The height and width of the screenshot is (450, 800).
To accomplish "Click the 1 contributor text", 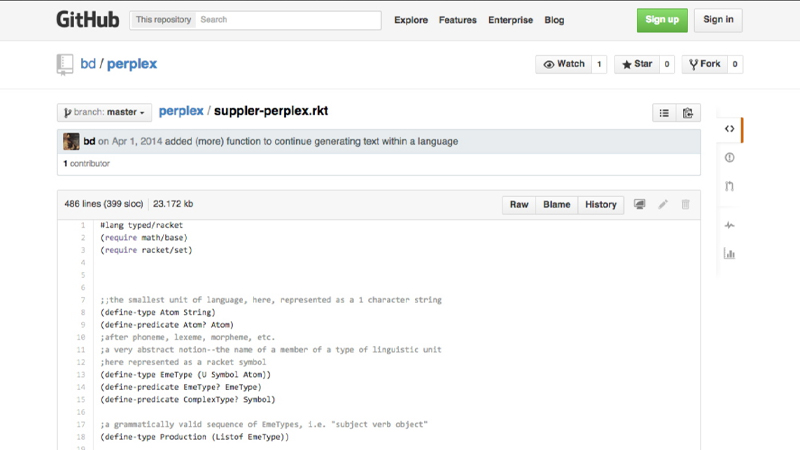I will click(86, 163).
